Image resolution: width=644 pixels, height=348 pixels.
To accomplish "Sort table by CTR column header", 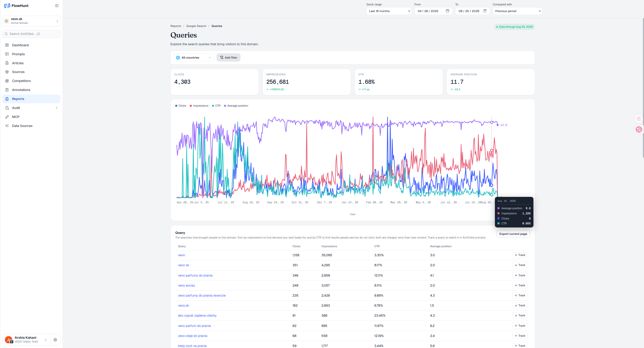I will pos(377,246).
